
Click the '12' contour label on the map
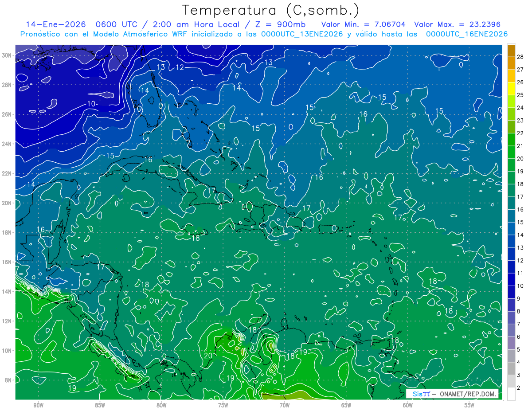180,67
